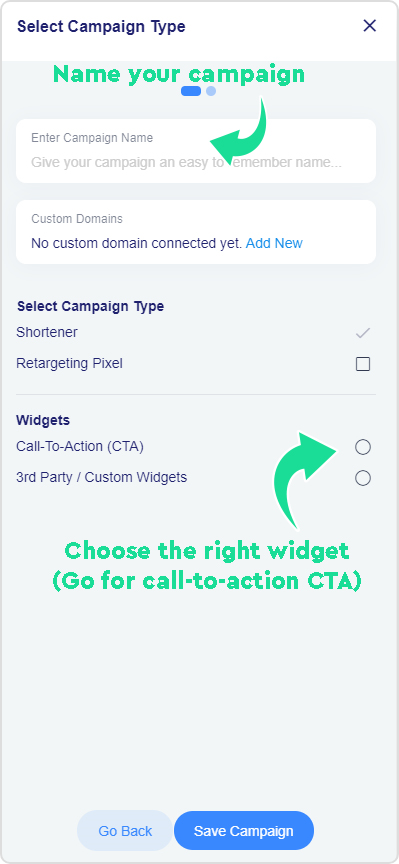Click the Call-To-Action (CTA) label text
This screenshot has width=399, height=864.
click(80, 446)
